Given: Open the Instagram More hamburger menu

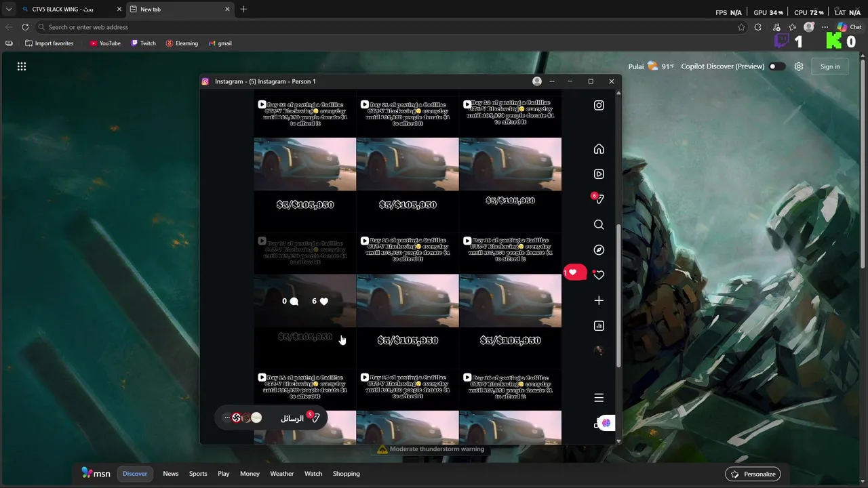Looking at the screenshot, I should pyautogui.click(x=599, y=398).
